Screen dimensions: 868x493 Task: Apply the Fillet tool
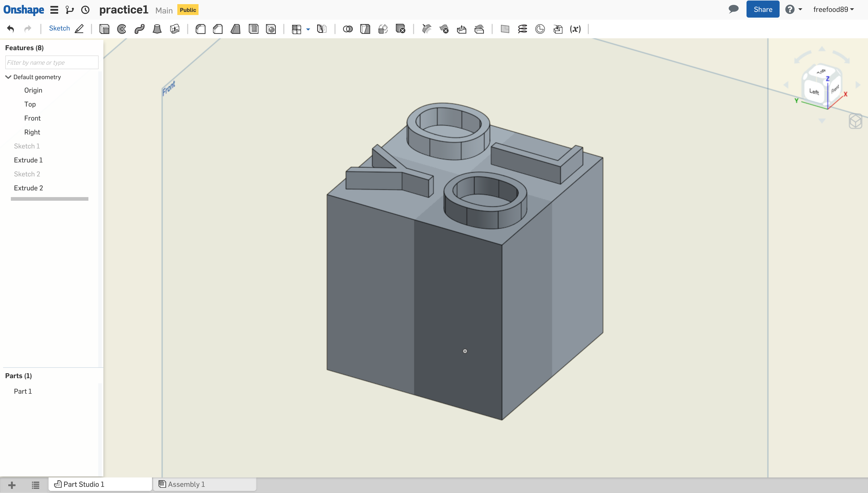coord(201,29)
